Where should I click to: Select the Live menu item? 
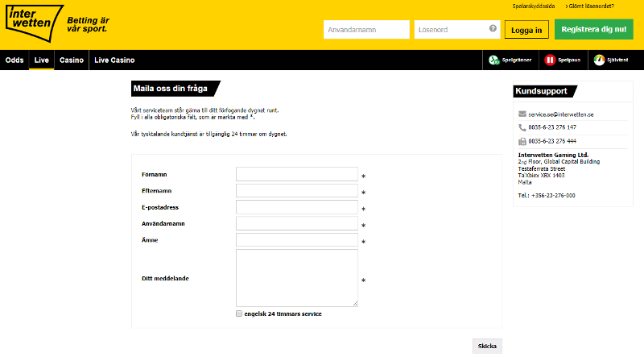click(42, 60)
